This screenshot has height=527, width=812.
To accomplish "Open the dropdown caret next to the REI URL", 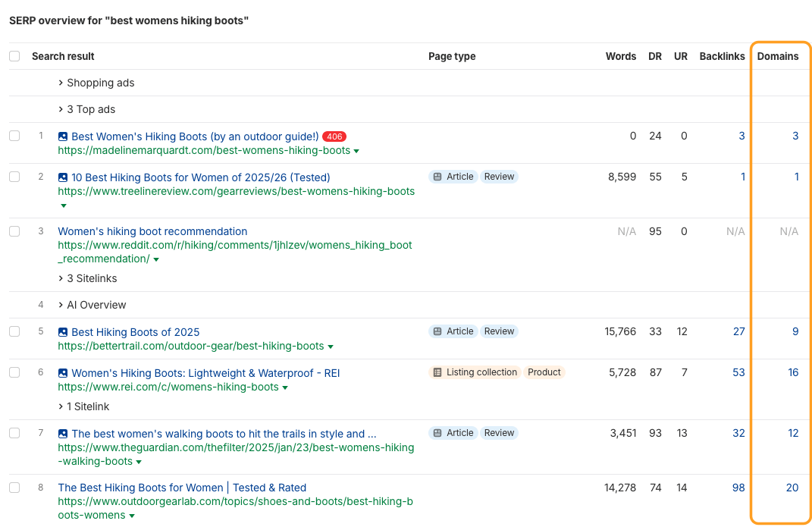I will [287, 387].
